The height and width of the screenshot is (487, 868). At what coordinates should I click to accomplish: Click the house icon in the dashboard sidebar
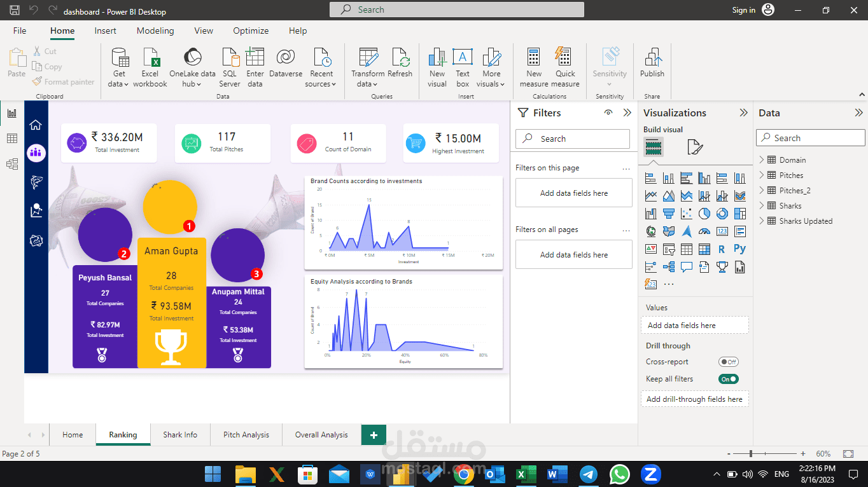click(36, 125)
